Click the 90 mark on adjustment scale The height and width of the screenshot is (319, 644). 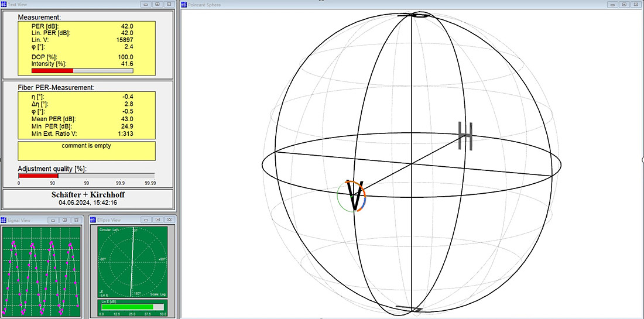(53, 183)
